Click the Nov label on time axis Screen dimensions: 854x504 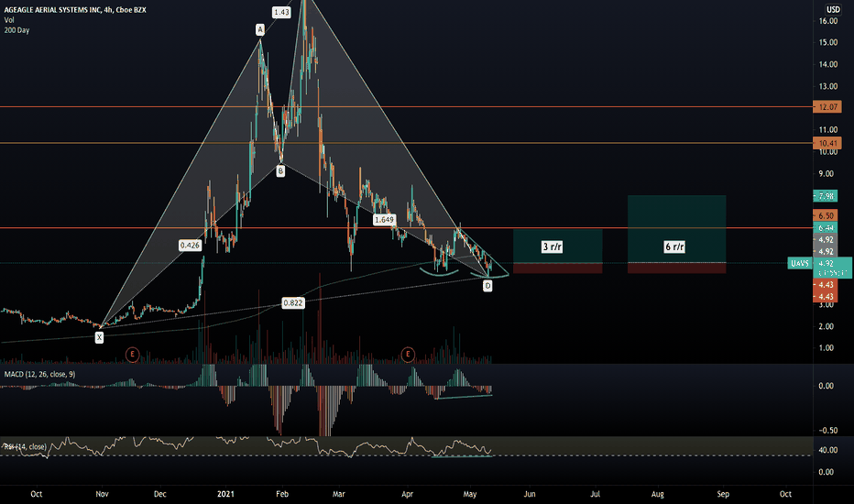102,494
